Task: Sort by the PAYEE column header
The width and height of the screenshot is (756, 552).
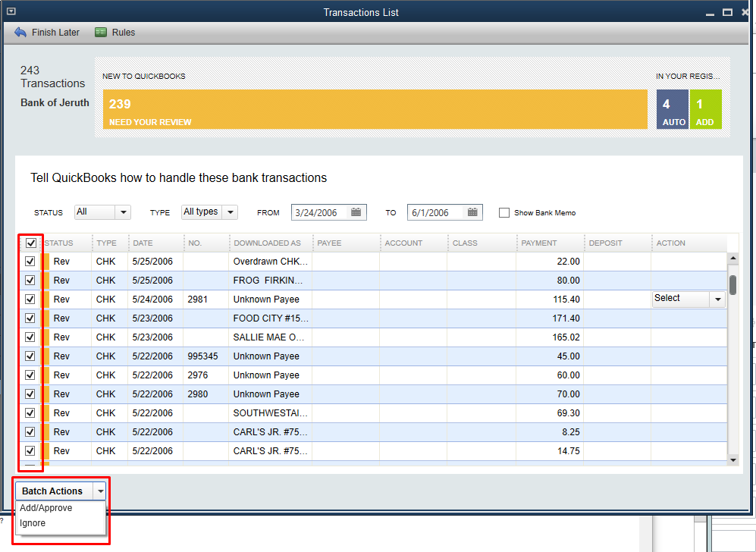Action: pyautogui.click(x=329, y=243)
